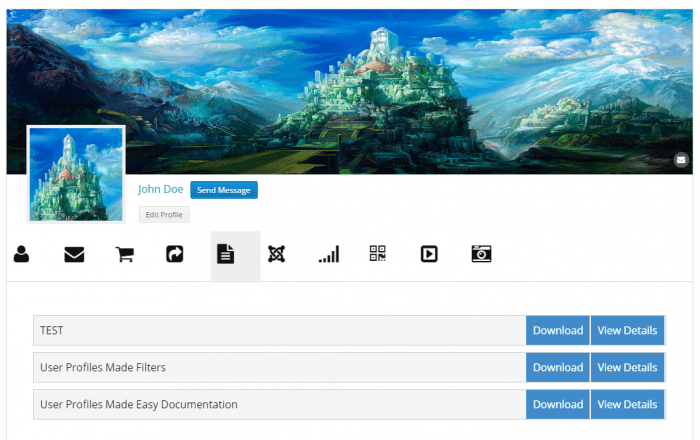Viewport: 700px width, 440px height.
Task: View Details for User Profiles Made Easy Documentation
Action: 627,405
